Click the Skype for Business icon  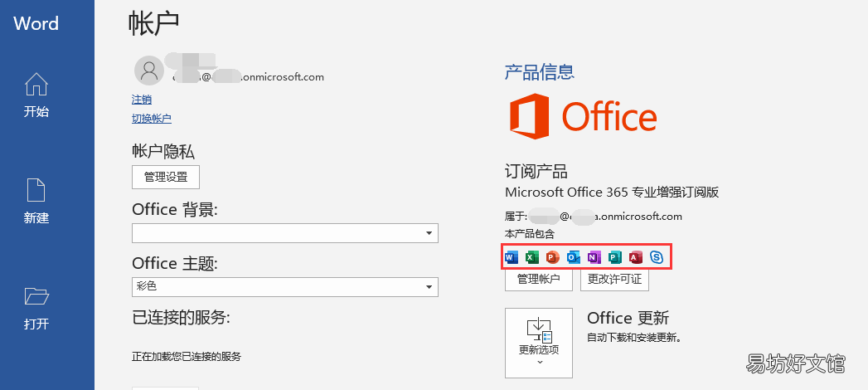[x=657, y=257]
